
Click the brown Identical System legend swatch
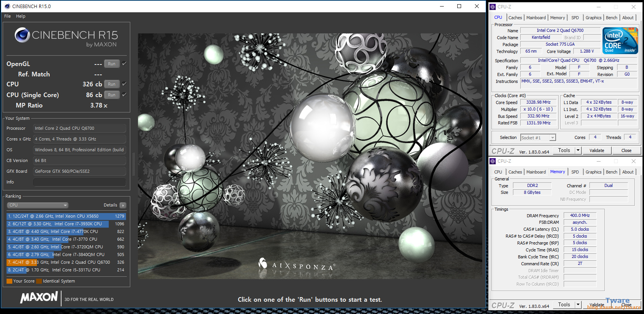coord(39,281)
